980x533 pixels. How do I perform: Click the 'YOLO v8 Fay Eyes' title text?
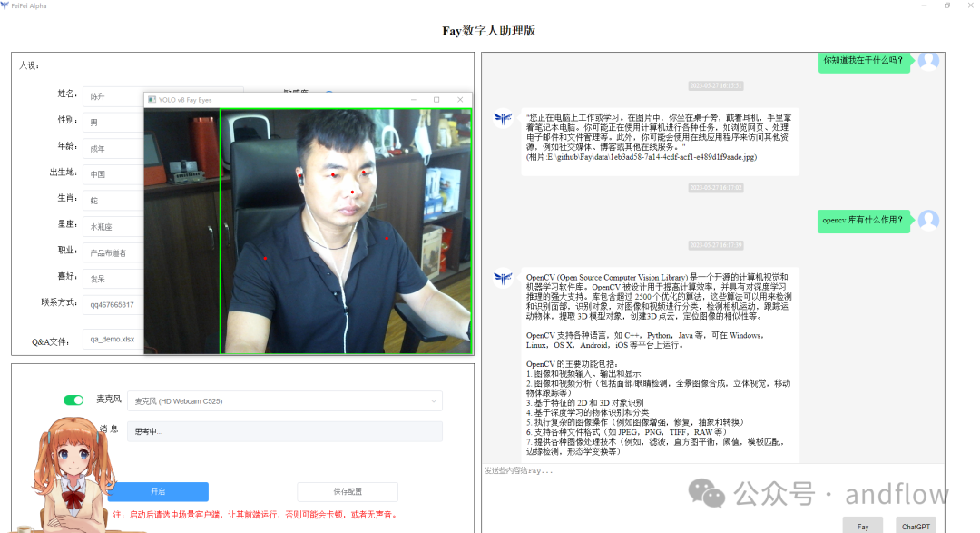[x=185, y=100]
